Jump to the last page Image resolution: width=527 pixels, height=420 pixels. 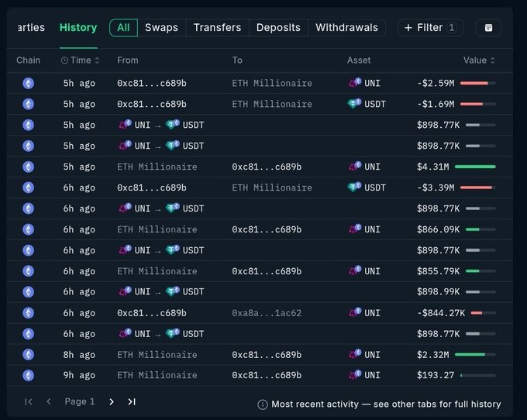(132, 401)
